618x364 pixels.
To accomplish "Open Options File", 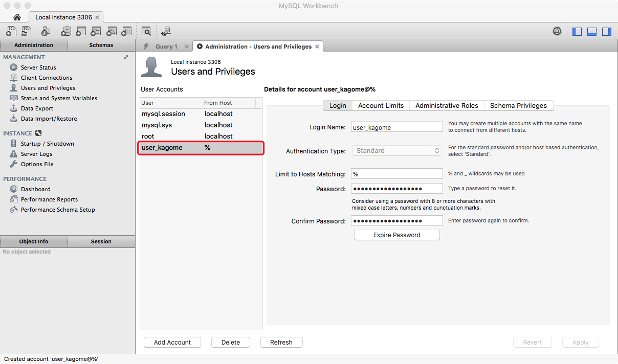I will pyautogui.click(x=37, y=164).
